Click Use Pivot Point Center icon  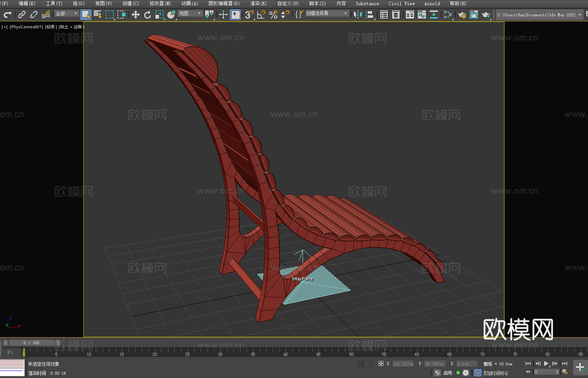(210, 15)
